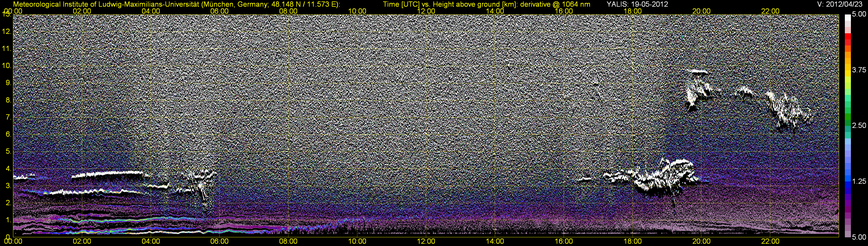Select the 22:00 label on the top time axis
Viewport: 868px width, 246px height.
point(770,11)
